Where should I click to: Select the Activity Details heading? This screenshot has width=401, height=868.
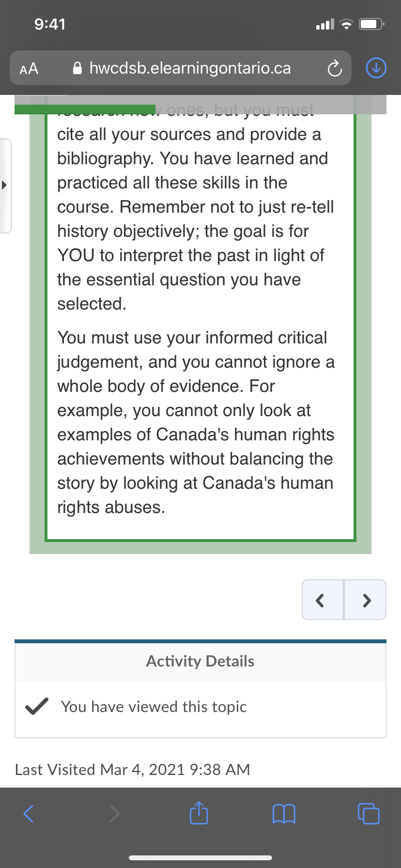click(x=200, y=661)
